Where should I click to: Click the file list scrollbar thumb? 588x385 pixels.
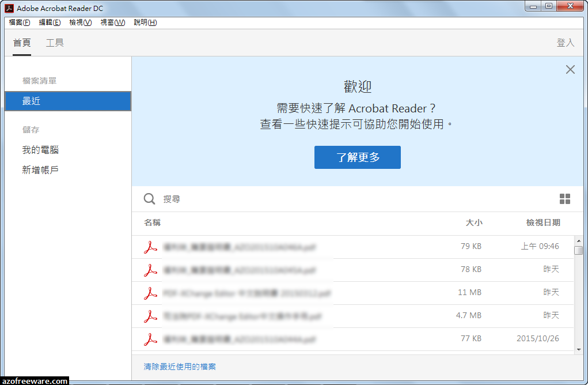pos(579,250)
